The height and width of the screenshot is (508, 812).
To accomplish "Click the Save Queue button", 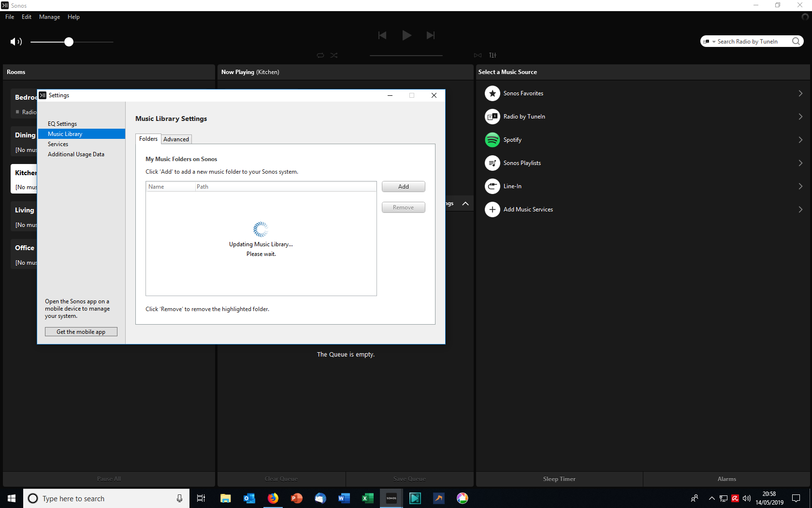I will click(x=409, y=479).
